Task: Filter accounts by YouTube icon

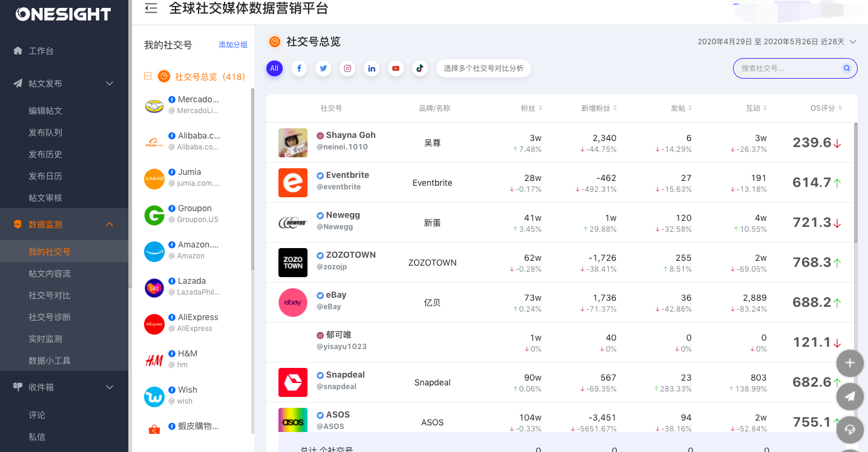Action: point(396,68)
